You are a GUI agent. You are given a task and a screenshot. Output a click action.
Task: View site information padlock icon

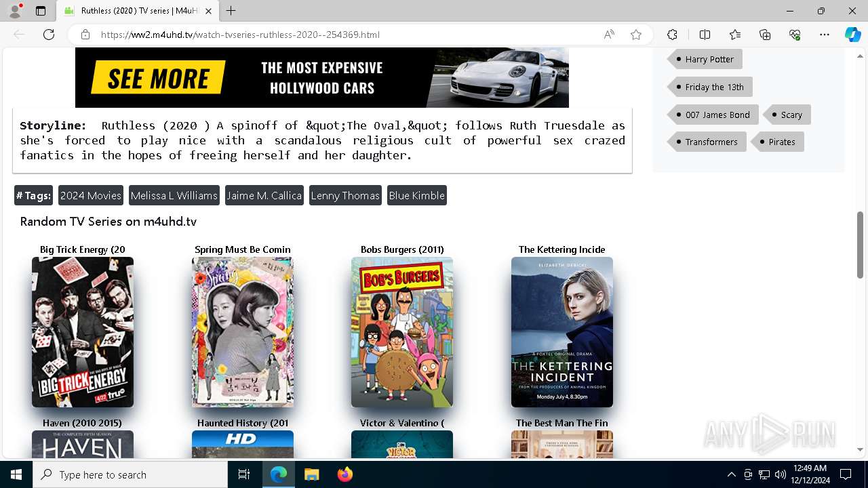(x=85, y=35)
